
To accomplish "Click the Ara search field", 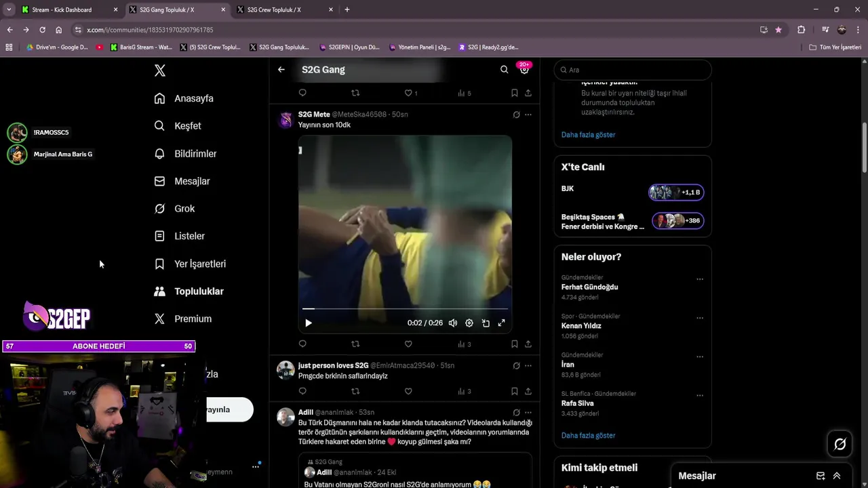I will 633,70.
